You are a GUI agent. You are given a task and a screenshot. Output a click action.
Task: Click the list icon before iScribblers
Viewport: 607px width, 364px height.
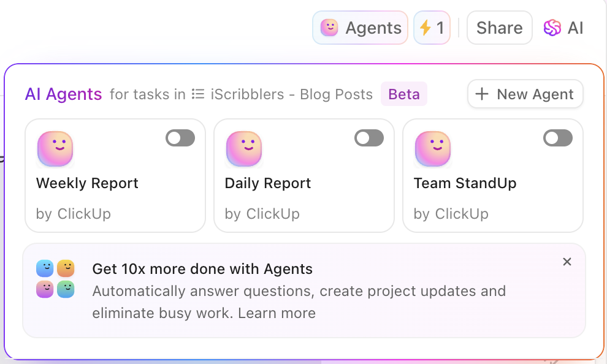pyautogui.click(x=198, y=94)
